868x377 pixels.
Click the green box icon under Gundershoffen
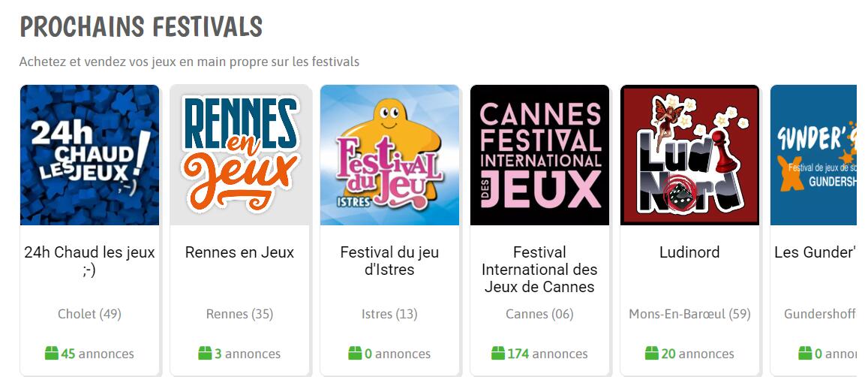(805, 353)
